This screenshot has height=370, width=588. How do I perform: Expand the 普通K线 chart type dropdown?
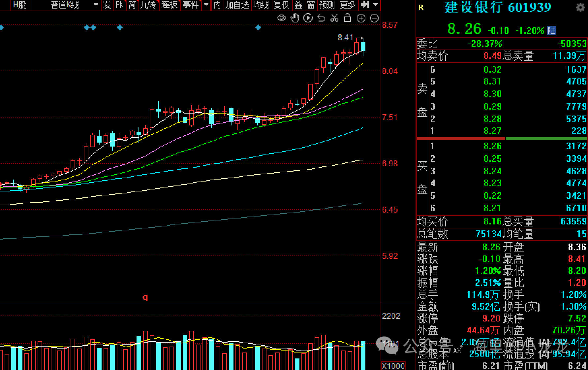click(x=96, y=5)
